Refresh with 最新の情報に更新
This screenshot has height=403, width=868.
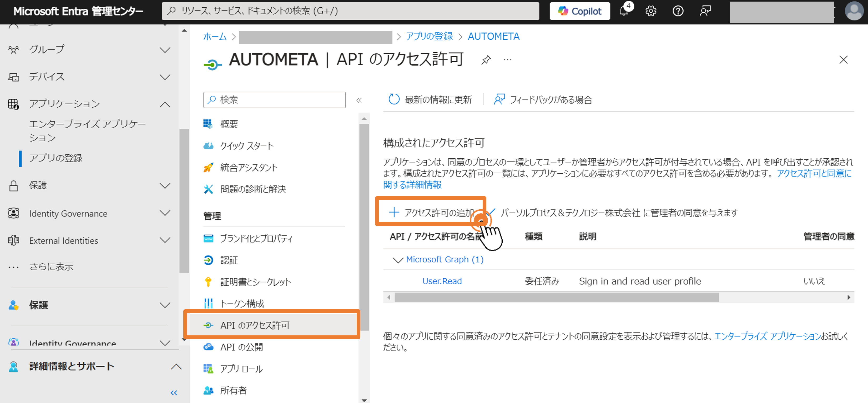pyautogui.click(x=430, y=100)
